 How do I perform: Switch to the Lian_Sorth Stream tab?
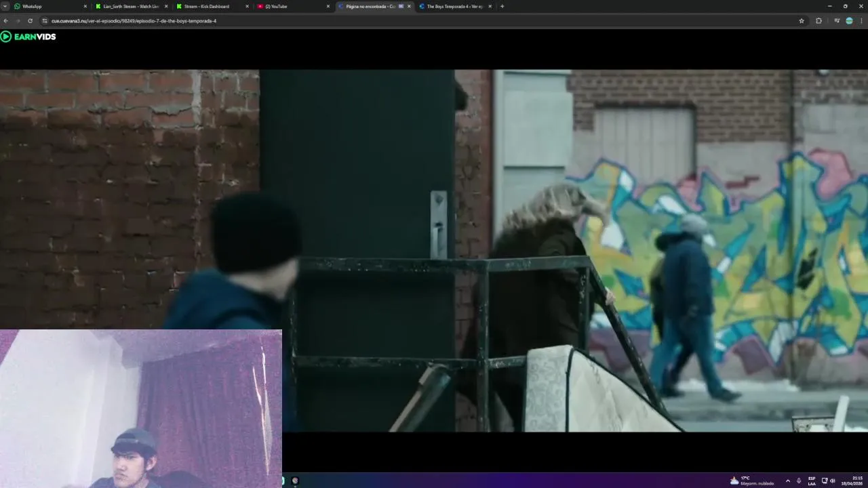132,6
